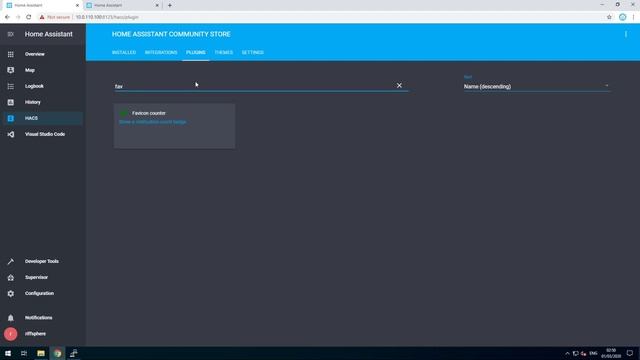Reload the page in the browser
Image resolution: width=640 pixels, height=360 pixels.
(x=29, y=17)
